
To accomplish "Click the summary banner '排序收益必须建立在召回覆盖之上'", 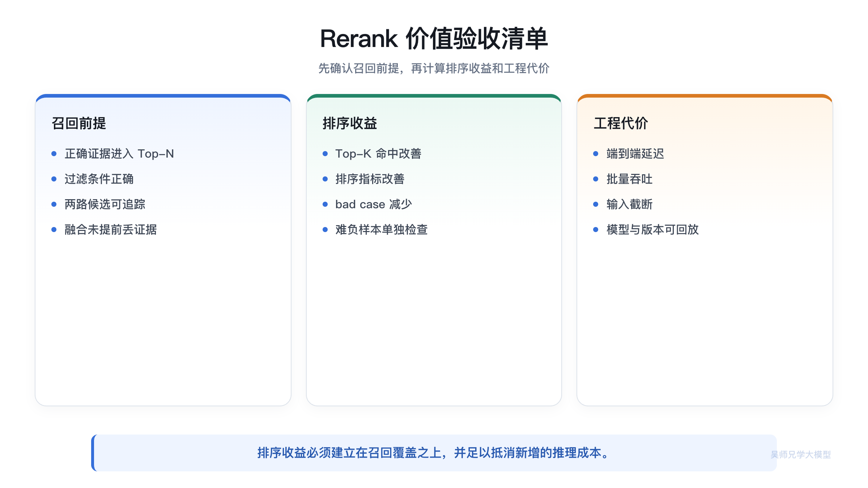I will [434, 453].
